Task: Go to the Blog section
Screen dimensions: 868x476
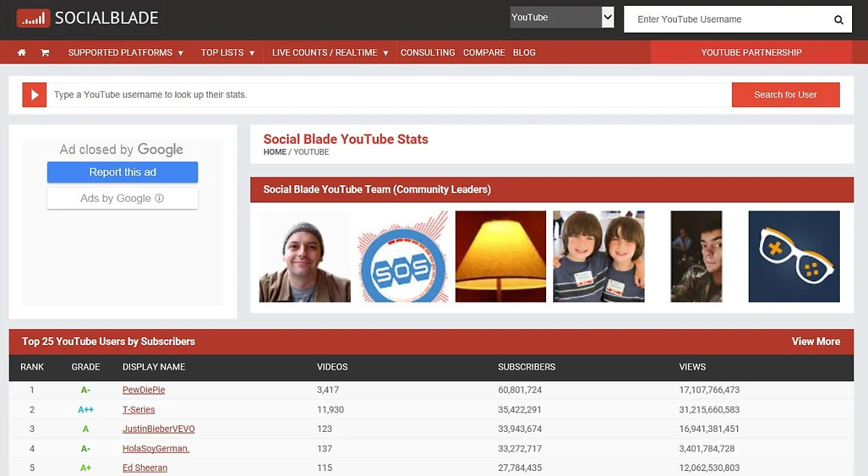Action: coord(524,52)
